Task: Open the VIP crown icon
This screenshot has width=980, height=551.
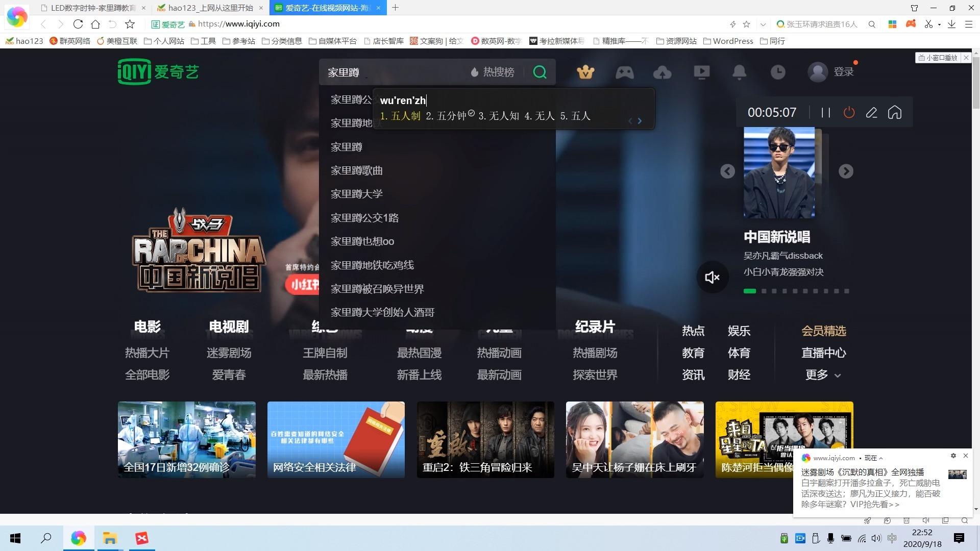Action: (585, 72)
